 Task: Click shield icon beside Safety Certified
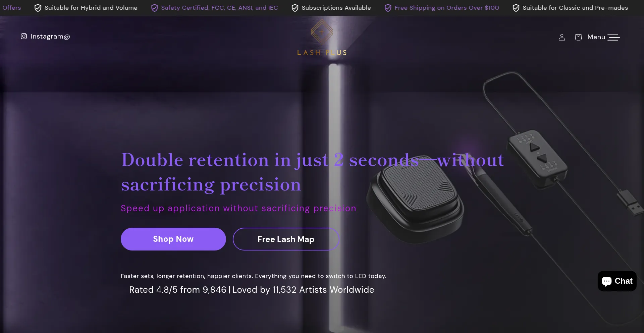pyautogui.click(x=154, y=8)
